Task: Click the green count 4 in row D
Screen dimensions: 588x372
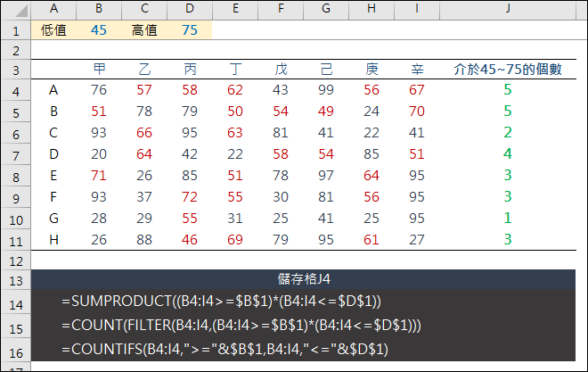Action: (508, 154)
